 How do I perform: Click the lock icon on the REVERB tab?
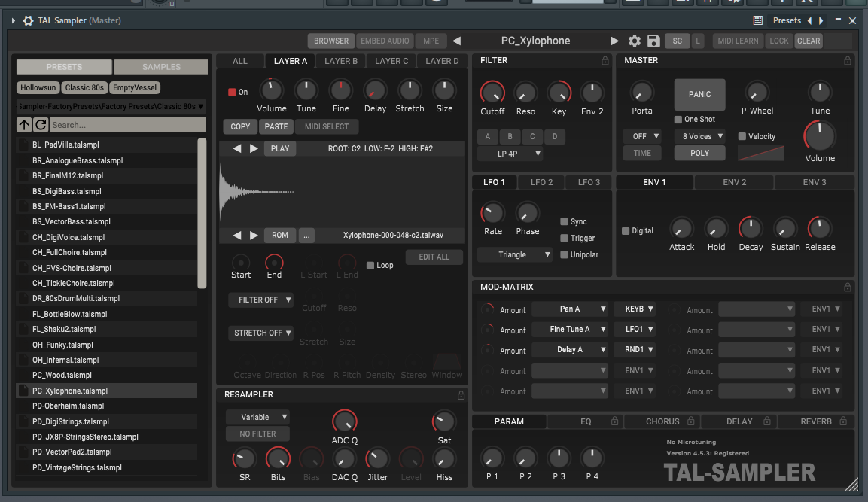(x=843, y=421)
